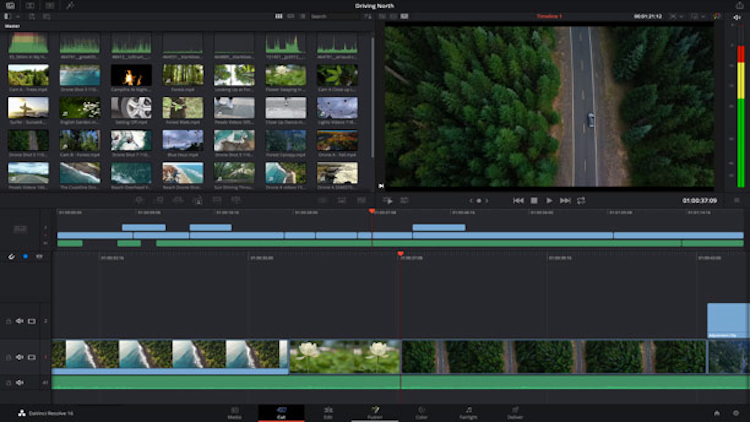Jump to previous edit arrow
The width and height of the screenshot is (750, 422).
point(471,201)
